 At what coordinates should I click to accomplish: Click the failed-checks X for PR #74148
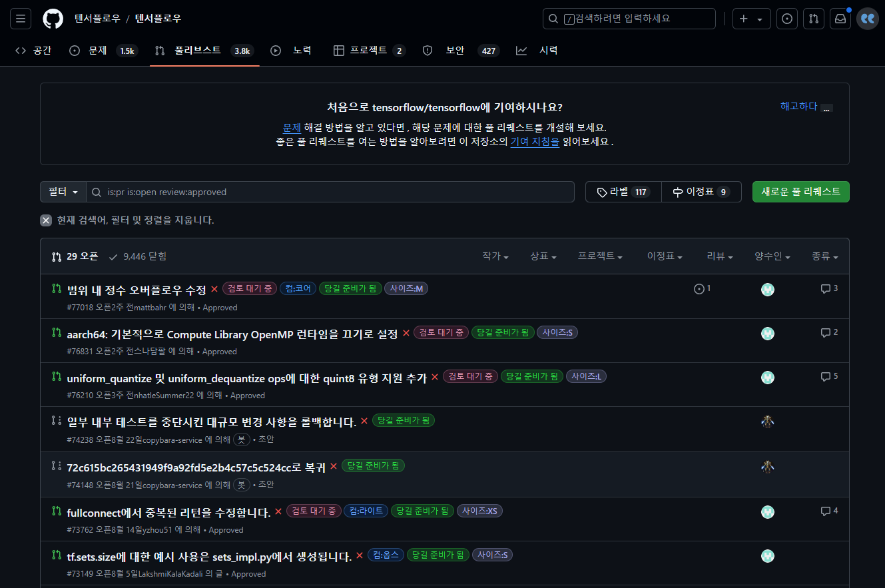(334, 466)
